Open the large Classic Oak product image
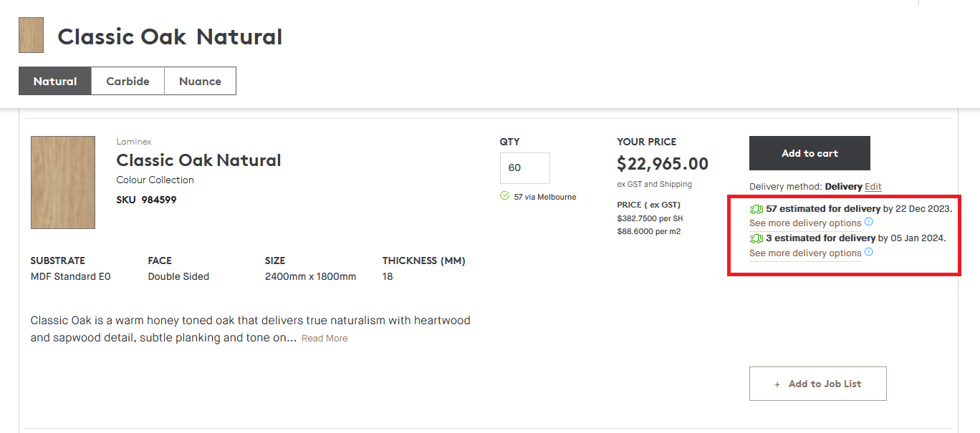The image size is (980, 433). (x=63, y=183)
